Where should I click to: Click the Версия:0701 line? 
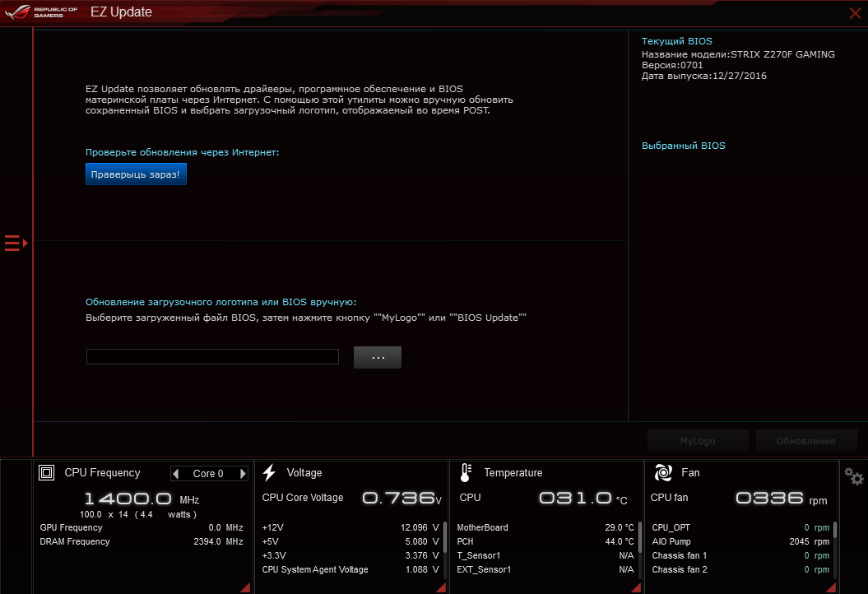tap(672, 65)
